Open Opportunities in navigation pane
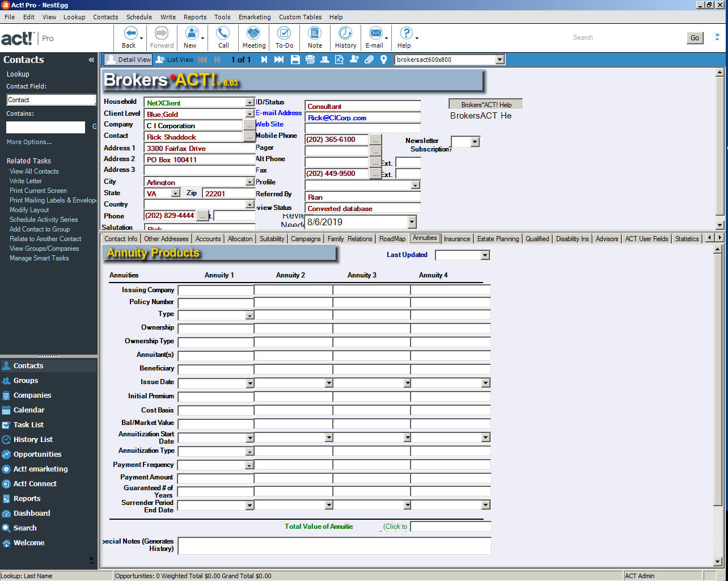 point(49,454)
